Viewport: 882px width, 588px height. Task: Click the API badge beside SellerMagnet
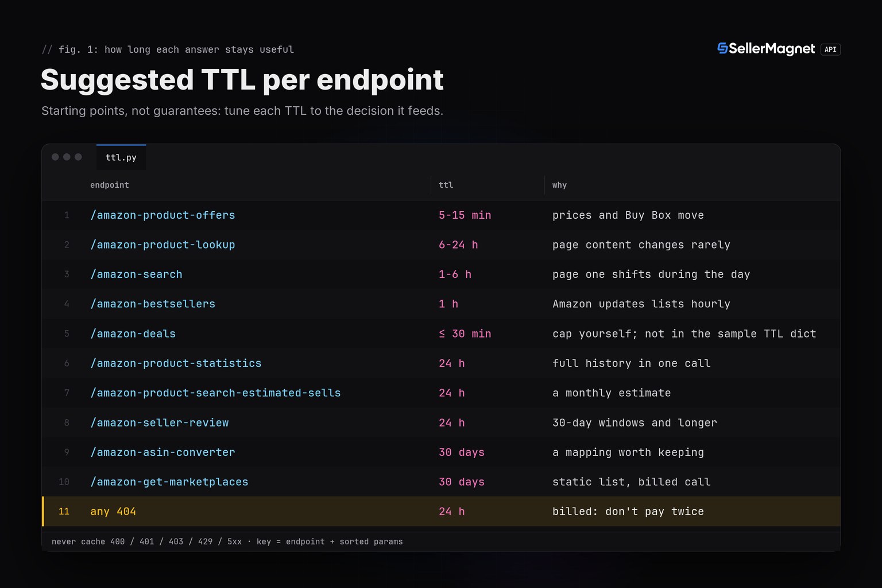coord(830,49)
